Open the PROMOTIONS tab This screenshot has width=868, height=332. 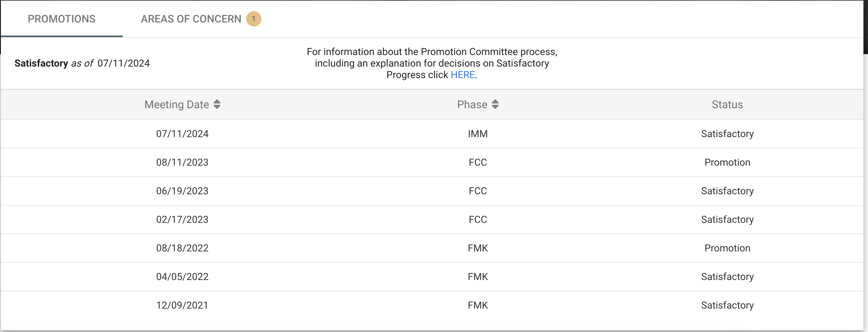[x=62, y=19]
